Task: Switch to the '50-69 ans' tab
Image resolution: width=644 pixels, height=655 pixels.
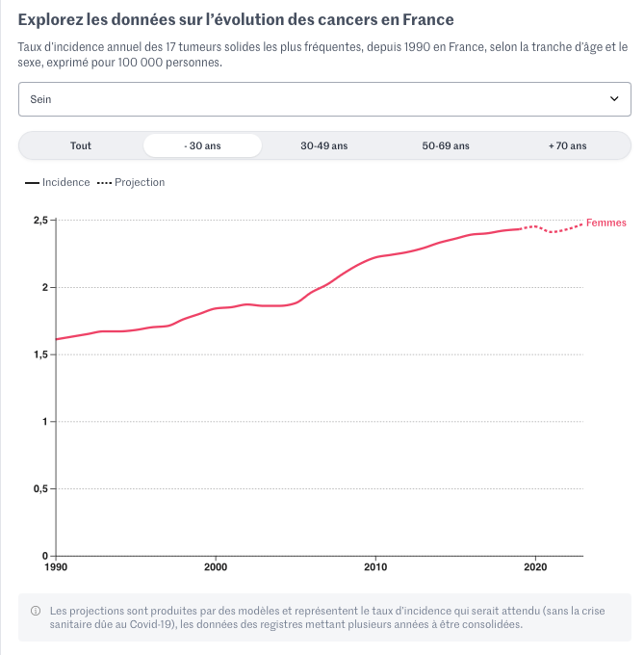Action: 446,145
